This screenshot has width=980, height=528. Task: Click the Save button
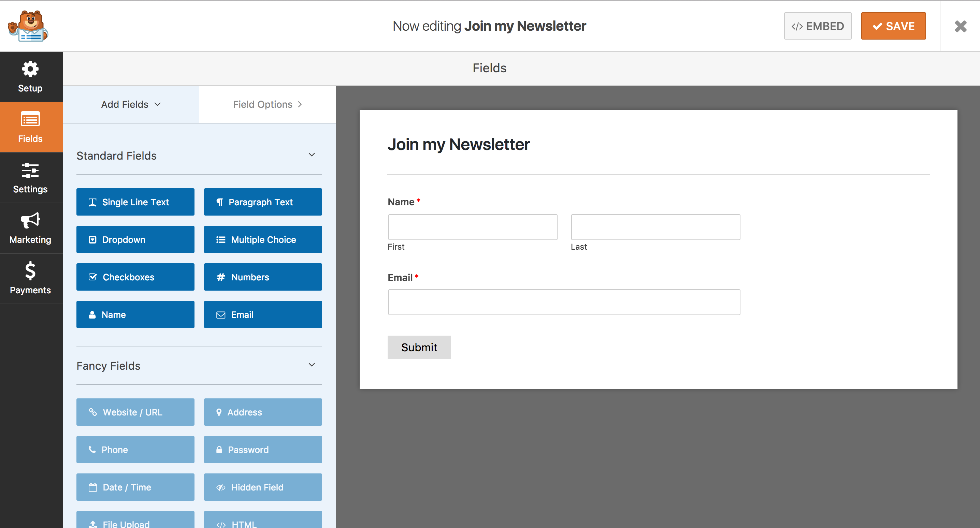pos(894,26)
